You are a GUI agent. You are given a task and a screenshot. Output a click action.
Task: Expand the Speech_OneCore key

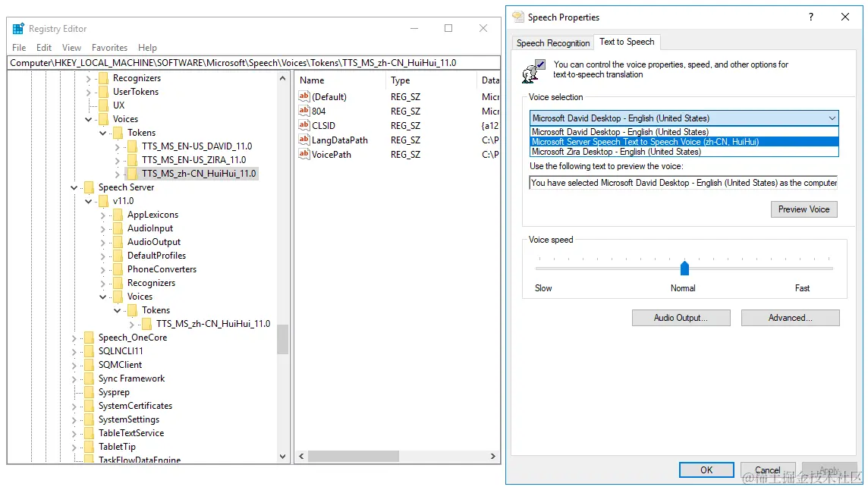tap(74, 338)
